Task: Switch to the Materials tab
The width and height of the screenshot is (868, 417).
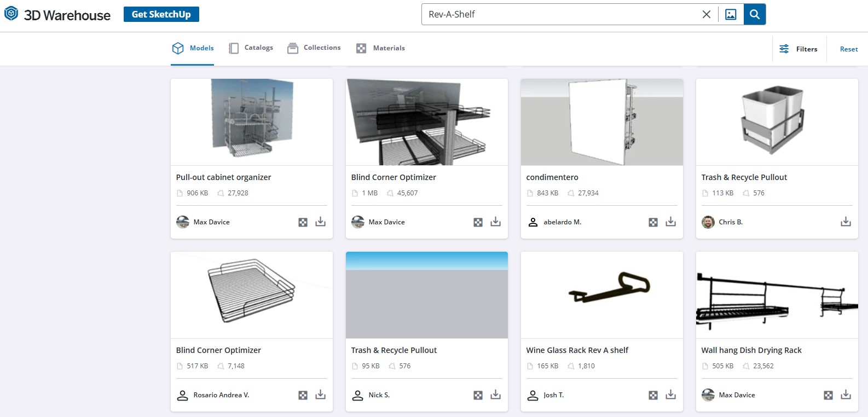Action: click(380, 48)
